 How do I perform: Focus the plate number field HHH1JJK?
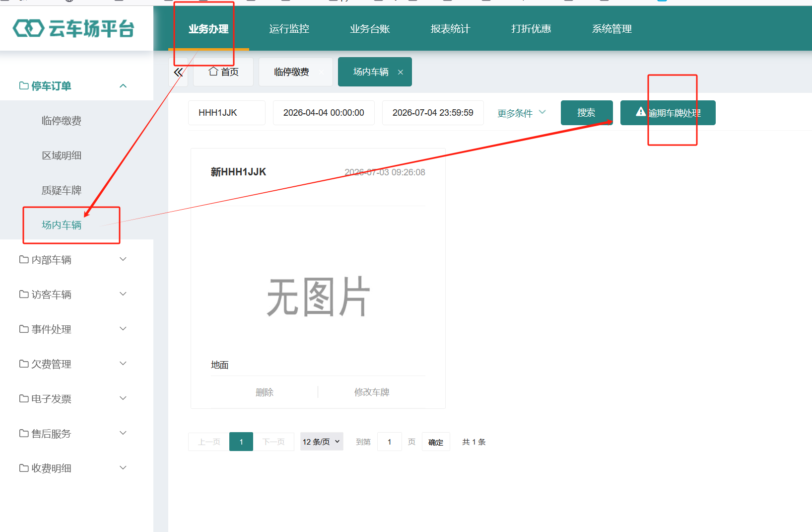click(x=227, y=113)
